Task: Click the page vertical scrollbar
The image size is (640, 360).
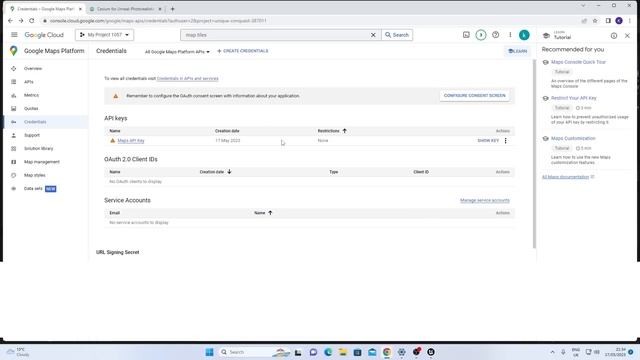Action: click(534, 153)
